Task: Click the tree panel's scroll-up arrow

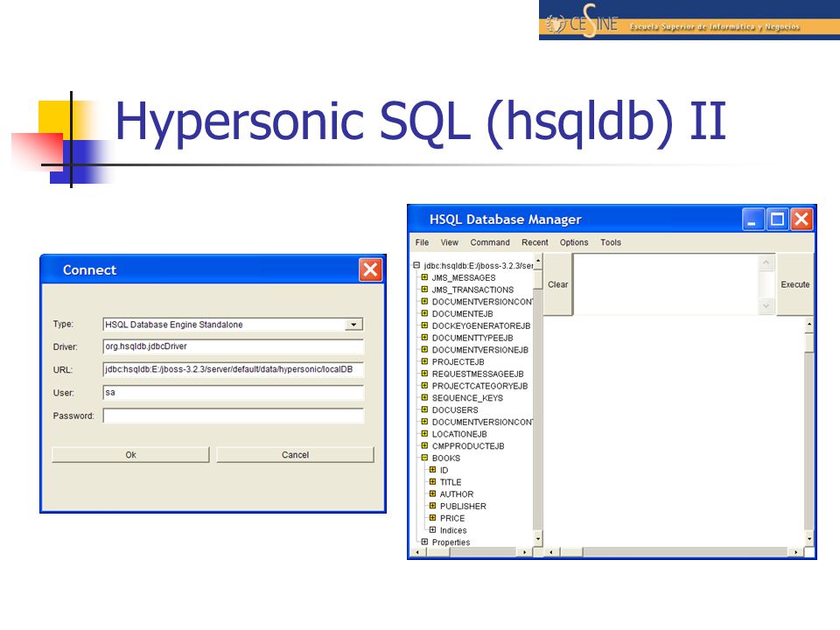Action: click(538, 259)
